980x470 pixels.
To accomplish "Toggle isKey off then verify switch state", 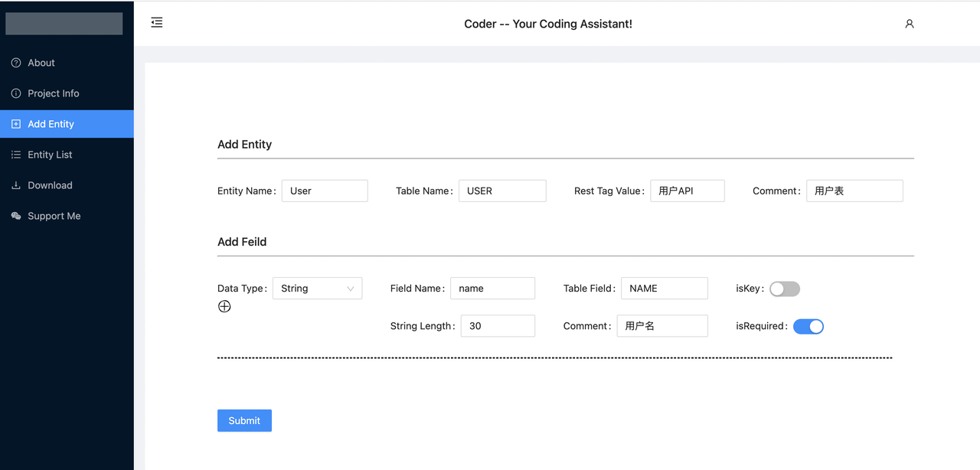I will [x=784, y=289].
